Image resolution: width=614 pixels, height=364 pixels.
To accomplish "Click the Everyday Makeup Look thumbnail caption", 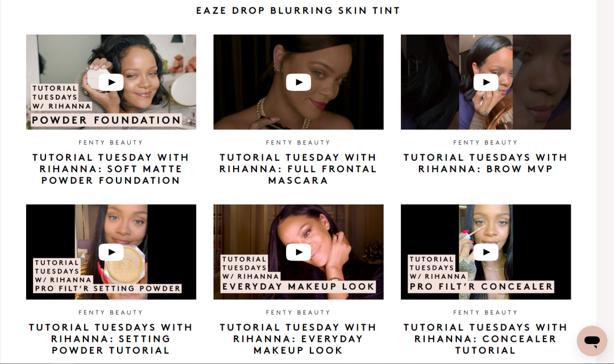I will click(298, 287).
